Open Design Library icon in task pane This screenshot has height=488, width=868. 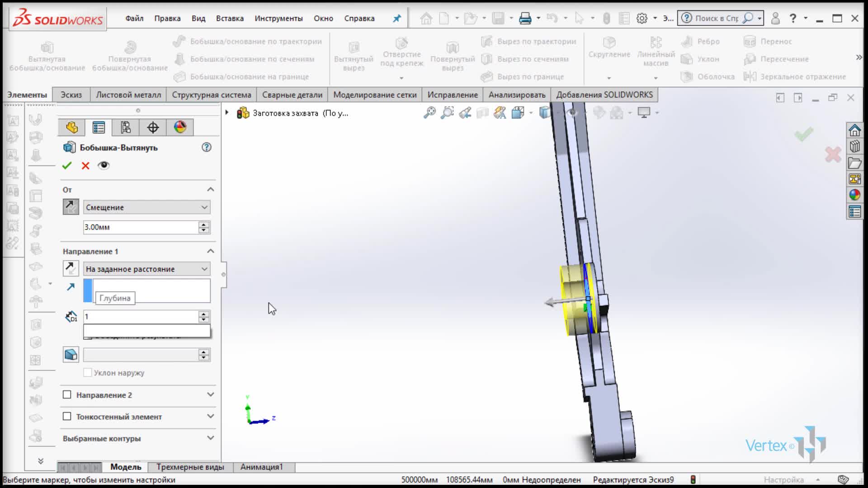point(854,146)
